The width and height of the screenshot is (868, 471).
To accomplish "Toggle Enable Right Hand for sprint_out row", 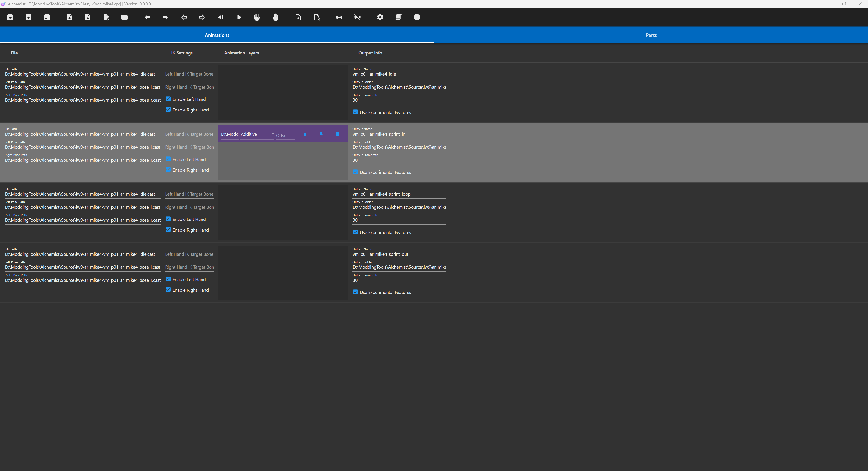I will tap(168, 290).
